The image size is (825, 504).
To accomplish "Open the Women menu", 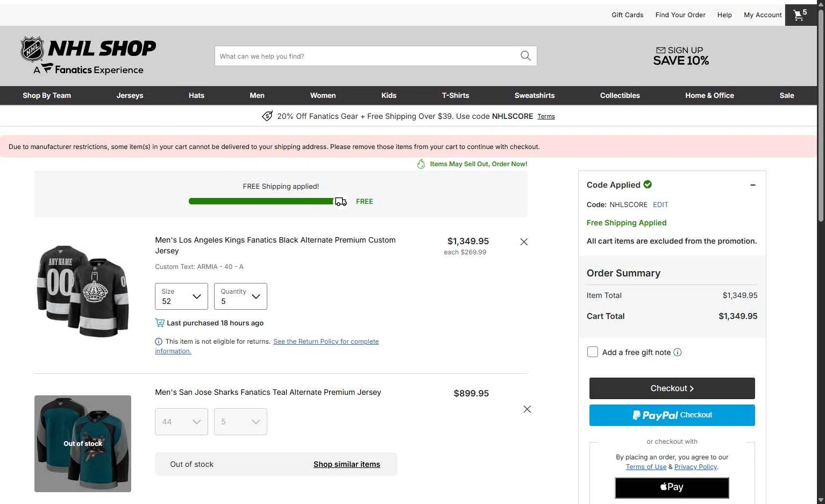I will coord(323,96).
